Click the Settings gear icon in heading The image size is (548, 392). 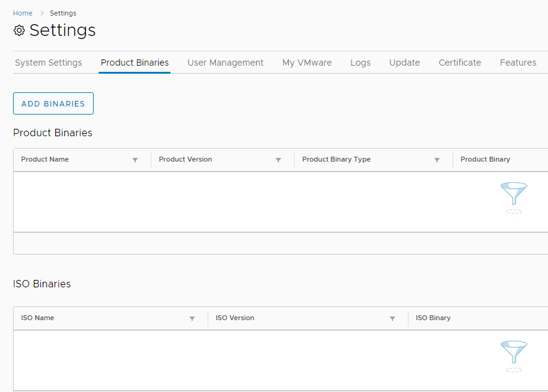(x=19, y=30)
